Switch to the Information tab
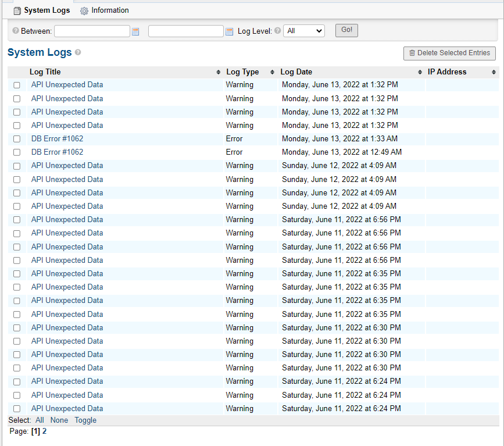The width and height of the screenshot is (504, 446). pyautogui.click(x=105, y=10)
